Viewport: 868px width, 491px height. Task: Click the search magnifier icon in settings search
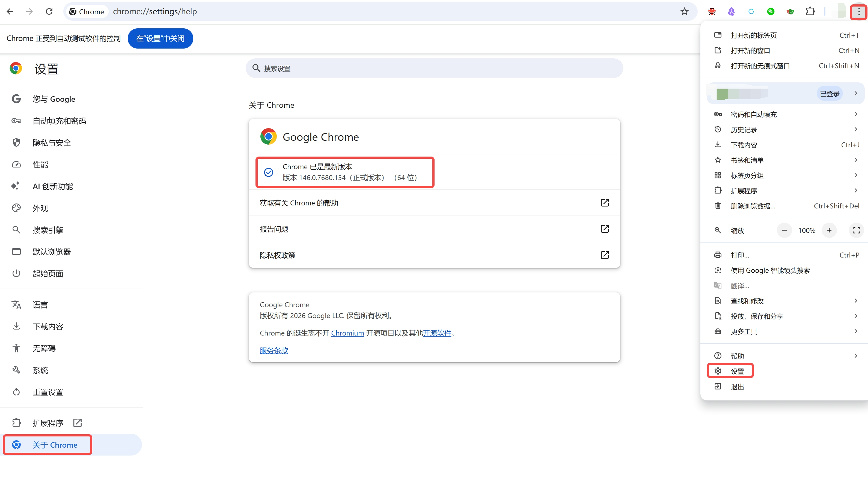pyautogui.click(x=256, y=68)
